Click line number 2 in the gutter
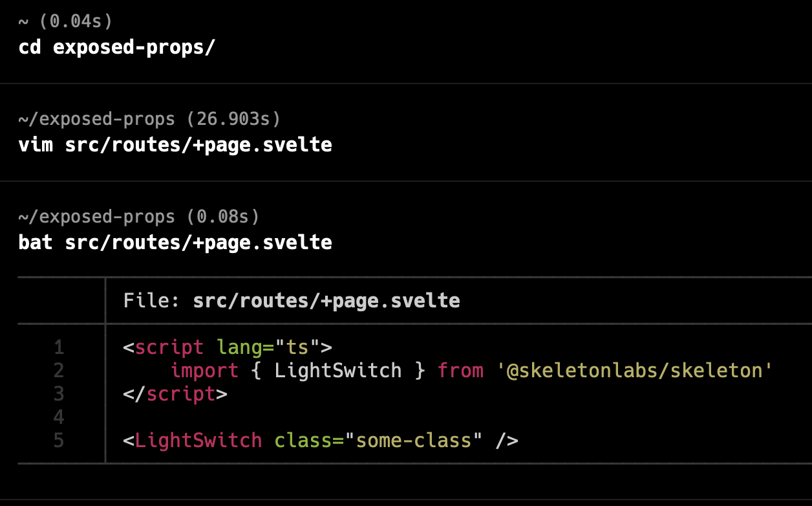 (59, 371)
